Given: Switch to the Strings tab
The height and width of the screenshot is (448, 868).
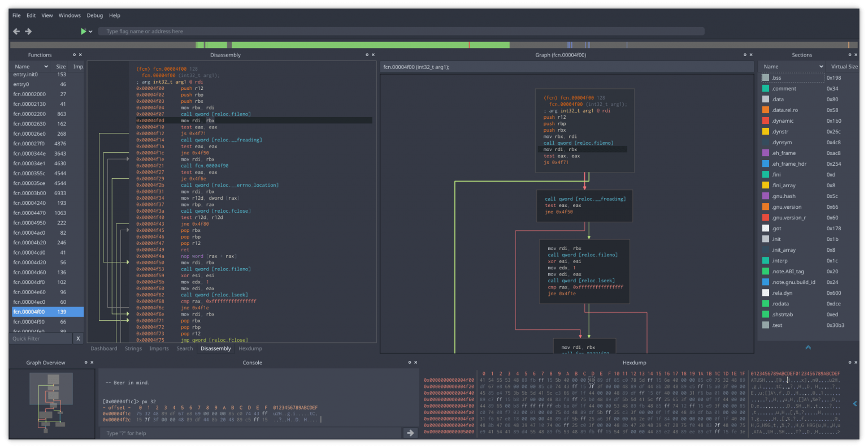Looking at the screenshot, I should pyautogui.click(x=133, y=348).
